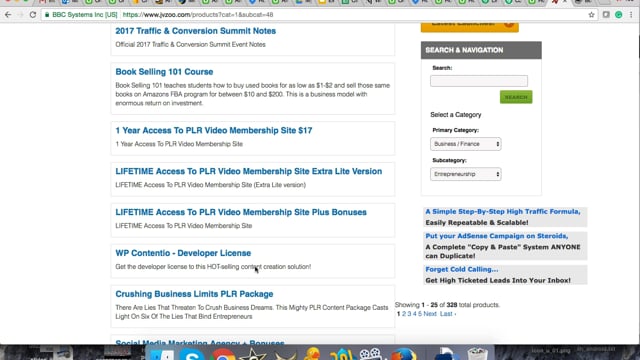Open the Chrome three-dot menu
Image resolution: width=640 pixels, height=360 pixels.
click(631, 15)
